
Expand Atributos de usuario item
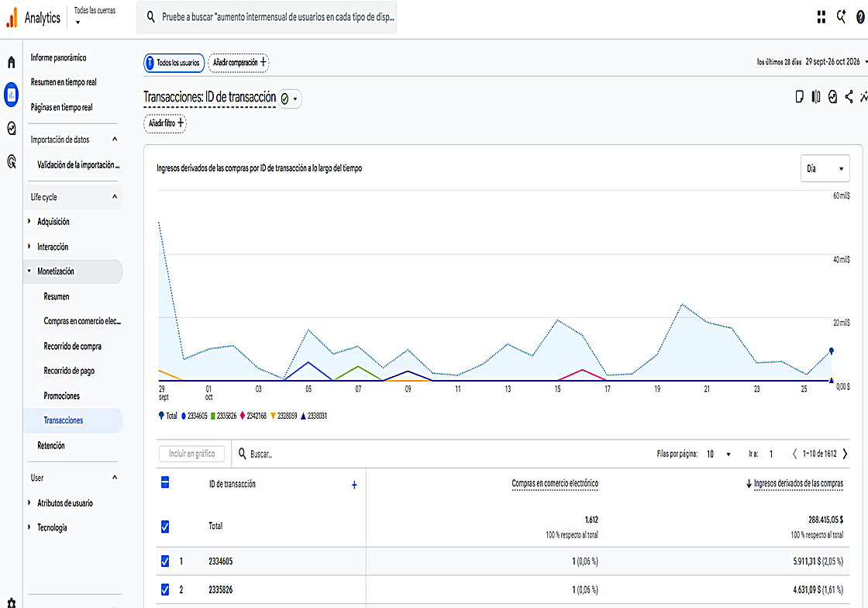pyautogui.click(x=29, y=503)
